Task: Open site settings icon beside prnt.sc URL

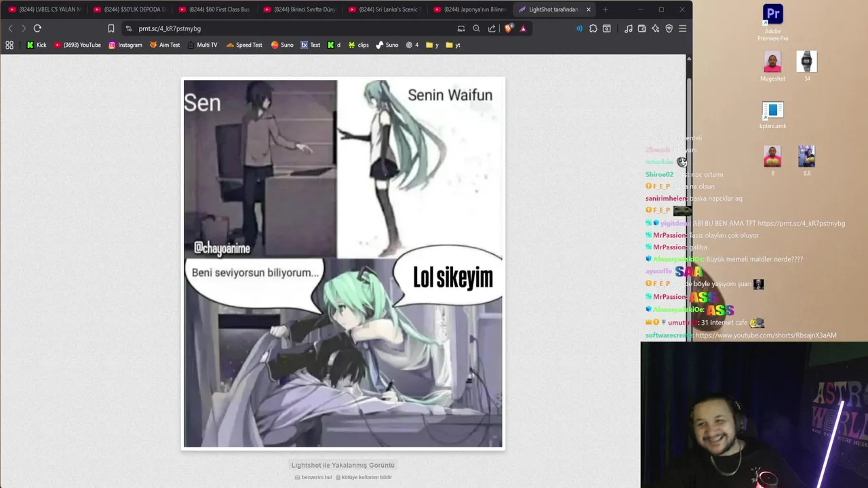Action: pyautogui.click(x=129, y=28)
